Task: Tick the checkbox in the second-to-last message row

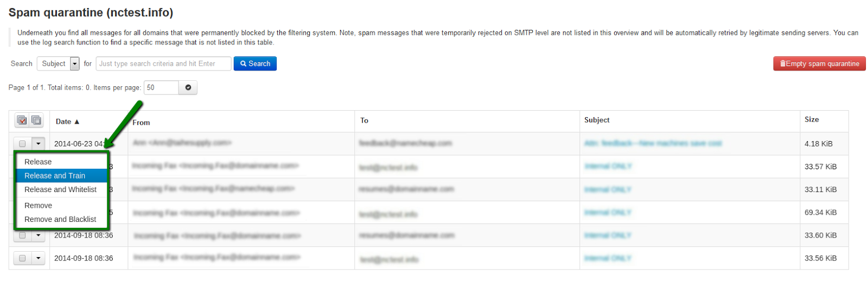Action: point(22,235)
